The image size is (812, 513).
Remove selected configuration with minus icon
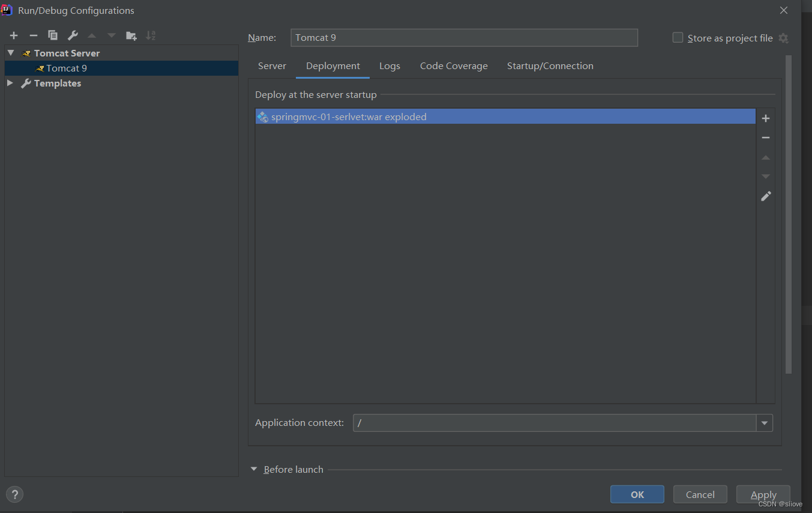tap(34, 36)
